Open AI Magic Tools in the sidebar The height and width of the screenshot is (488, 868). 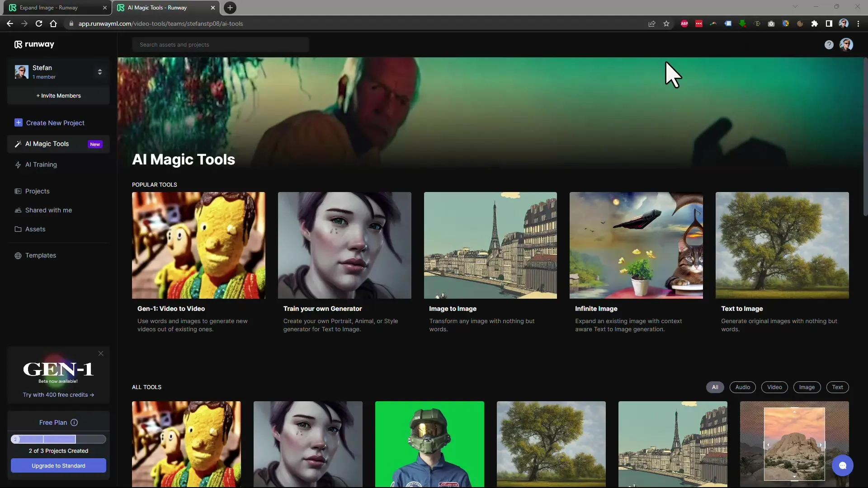pyautogui.click(x=58, y=144)
